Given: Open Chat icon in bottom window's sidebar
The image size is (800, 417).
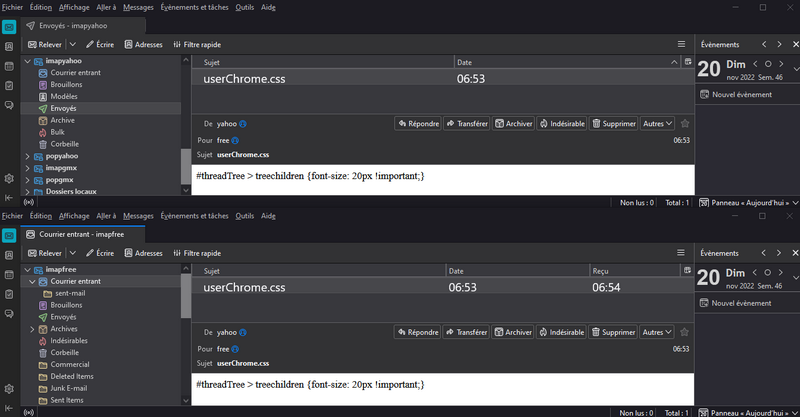Looking at the screenshot, I should coord(9,312).
